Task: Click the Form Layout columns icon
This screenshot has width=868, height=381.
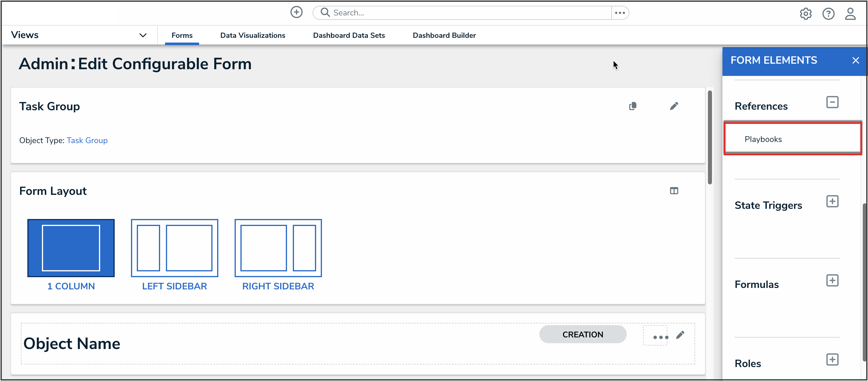Action: click(x=674, y=191)
